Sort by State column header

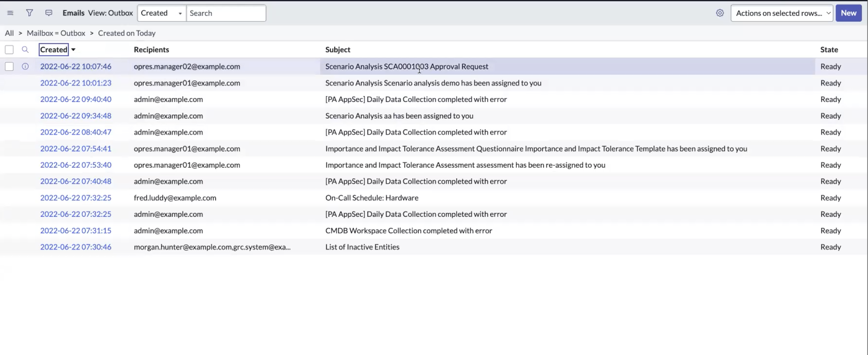[829, 50]
